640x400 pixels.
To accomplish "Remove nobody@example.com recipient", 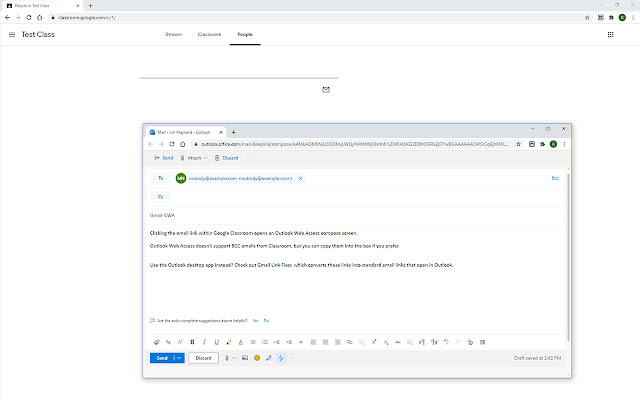I will click(x=300, y=178).
